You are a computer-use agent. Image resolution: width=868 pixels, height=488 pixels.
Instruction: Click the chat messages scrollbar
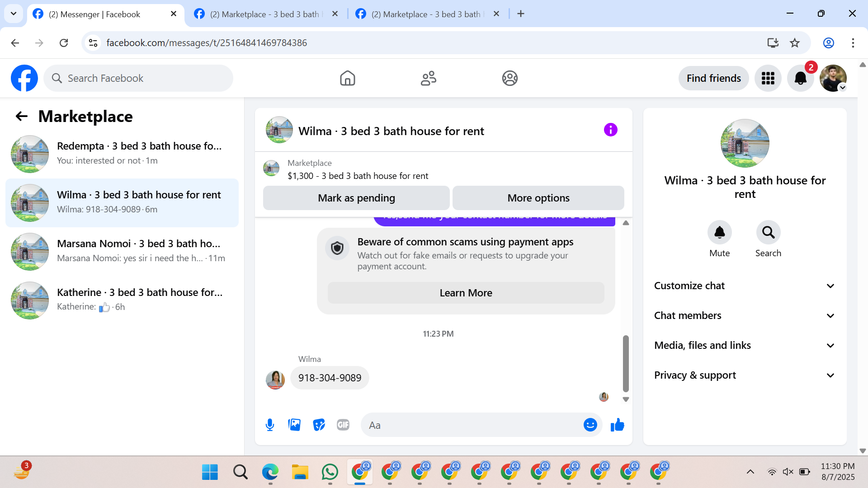626,363
